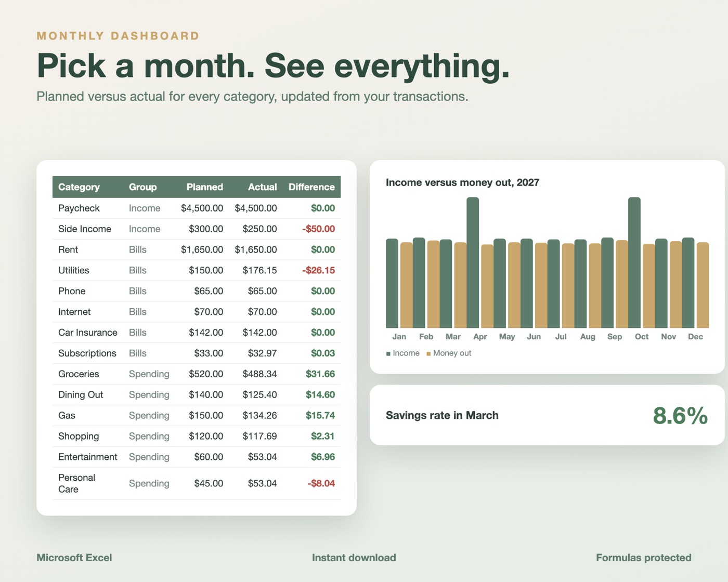Click the Planned column header
Screen dimensions: 728x582
coord(204,187)
